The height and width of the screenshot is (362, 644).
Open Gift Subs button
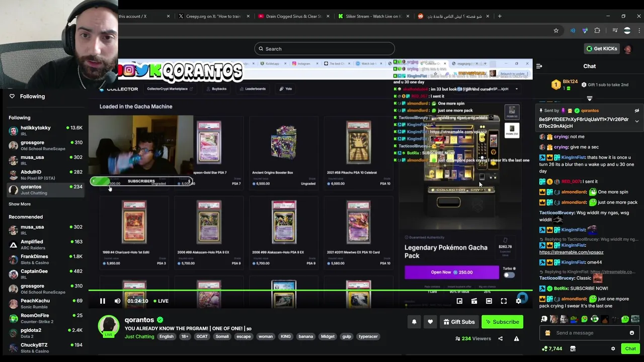pyautogui.click(x=459, y=322)
